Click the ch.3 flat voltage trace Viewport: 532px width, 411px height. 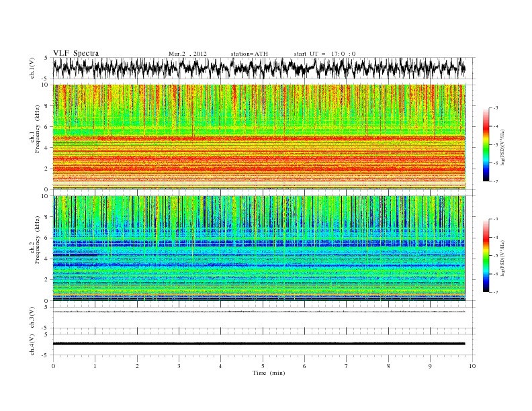click(x=259, y=312)
